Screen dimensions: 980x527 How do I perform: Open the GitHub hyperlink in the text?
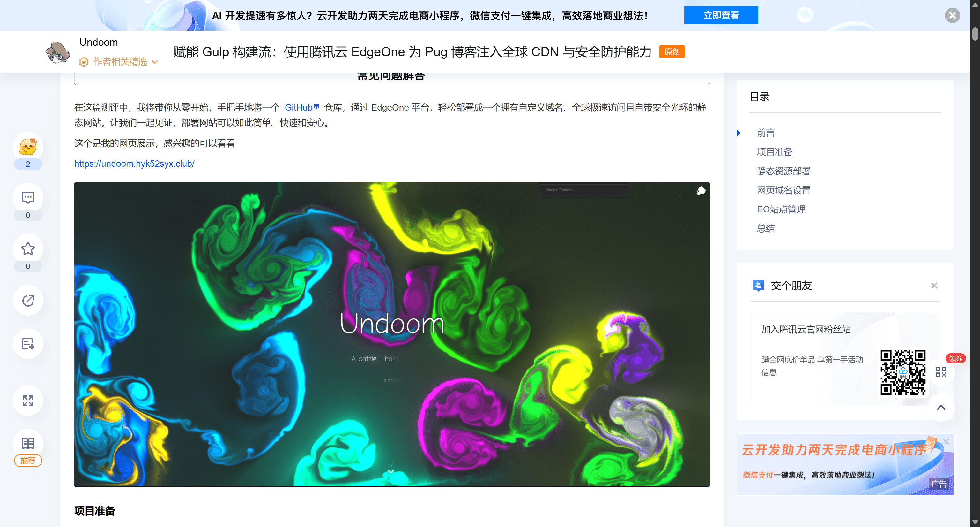(299, 108)
